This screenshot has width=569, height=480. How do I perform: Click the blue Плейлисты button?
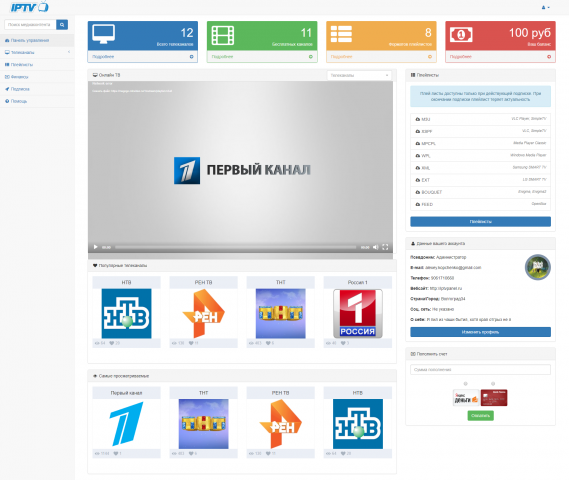[x=480, y=222]
